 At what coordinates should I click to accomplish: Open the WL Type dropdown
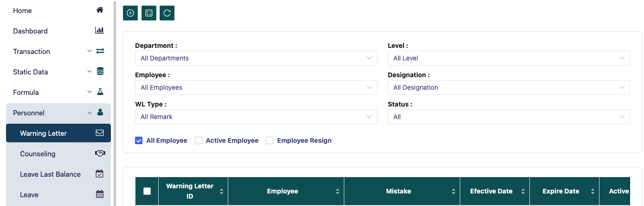(x=256, y=117)
